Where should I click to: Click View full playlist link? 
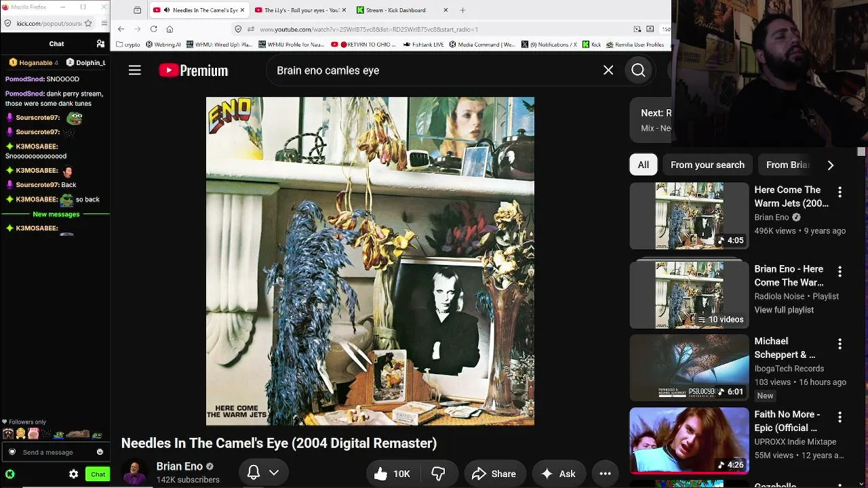[784, 310]
